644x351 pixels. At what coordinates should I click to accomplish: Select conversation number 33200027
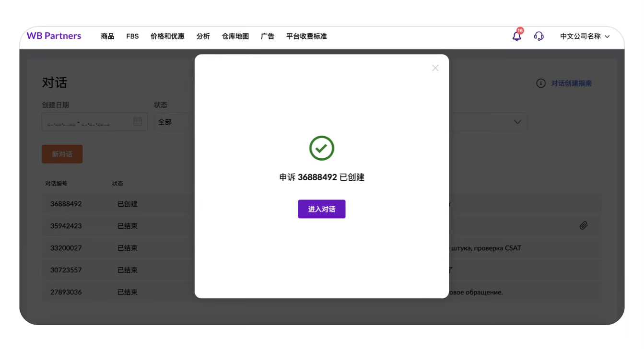click(66, 248)
